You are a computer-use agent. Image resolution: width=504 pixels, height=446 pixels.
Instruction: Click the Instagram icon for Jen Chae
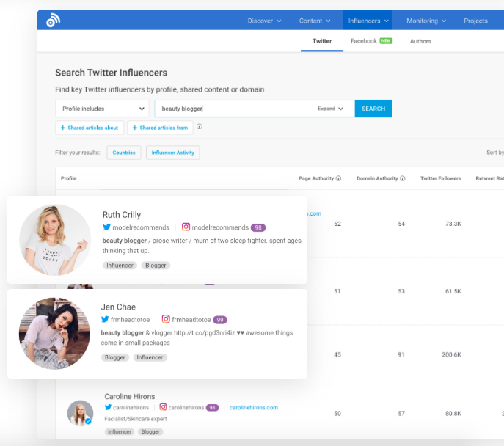(x=166, y=319)
